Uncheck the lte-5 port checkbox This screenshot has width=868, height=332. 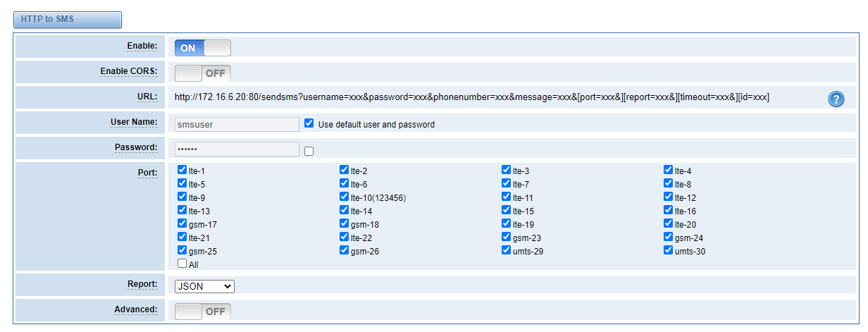click(182, 183)
